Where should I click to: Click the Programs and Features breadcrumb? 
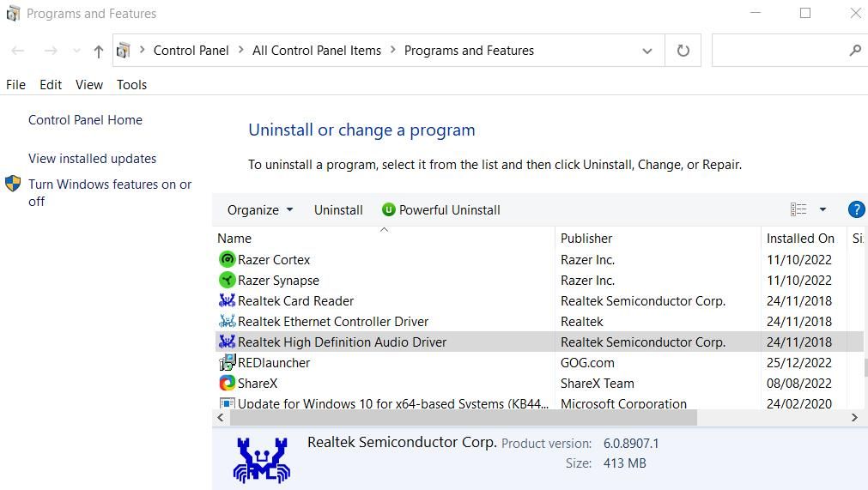[469, 51]
